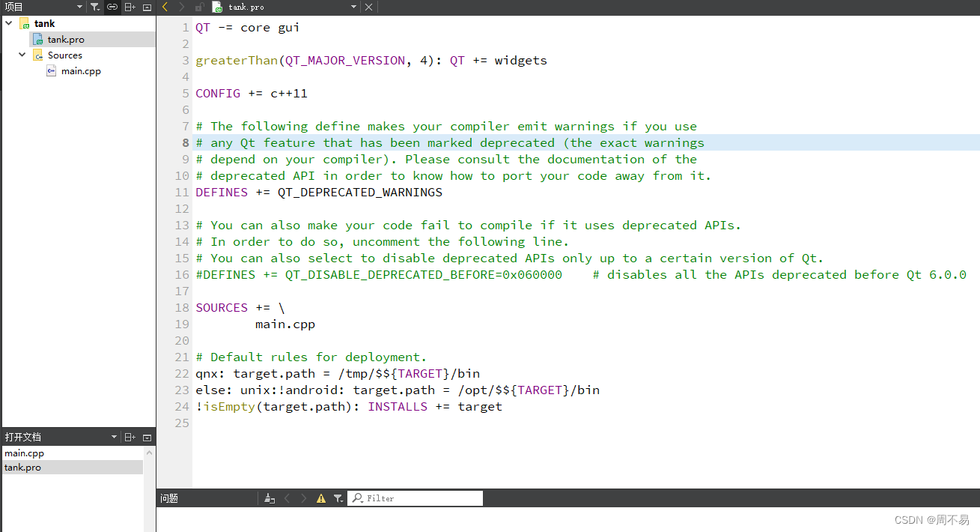Select the Sources folder in project tree
This screenshot has height=532, width=980.
pos(65,55)
